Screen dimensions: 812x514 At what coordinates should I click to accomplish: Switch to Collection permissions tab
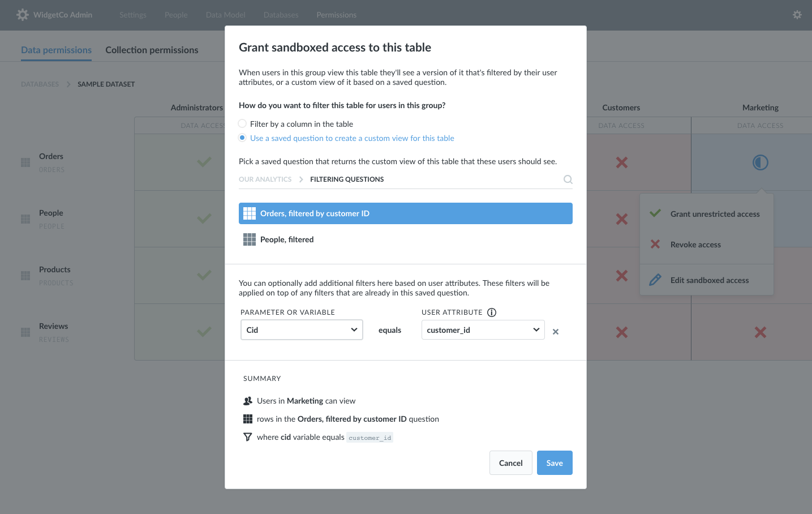point(152,50)
